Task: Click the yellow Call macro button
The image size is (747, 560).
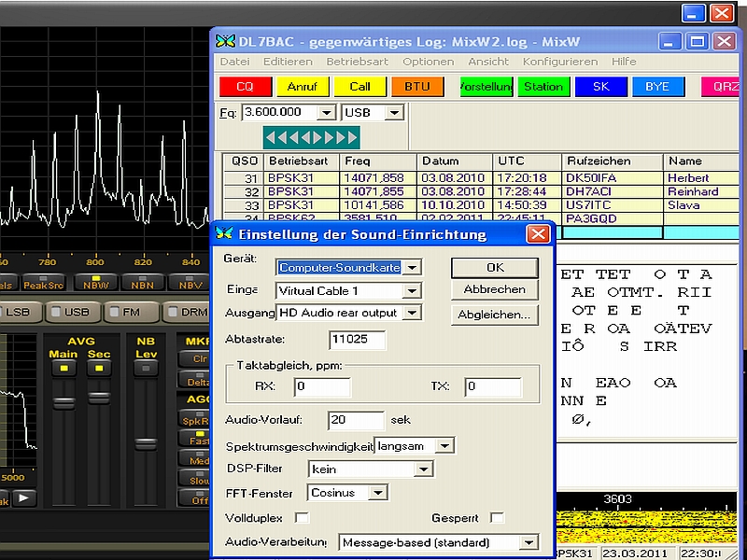Action: (x=359, y=87)
